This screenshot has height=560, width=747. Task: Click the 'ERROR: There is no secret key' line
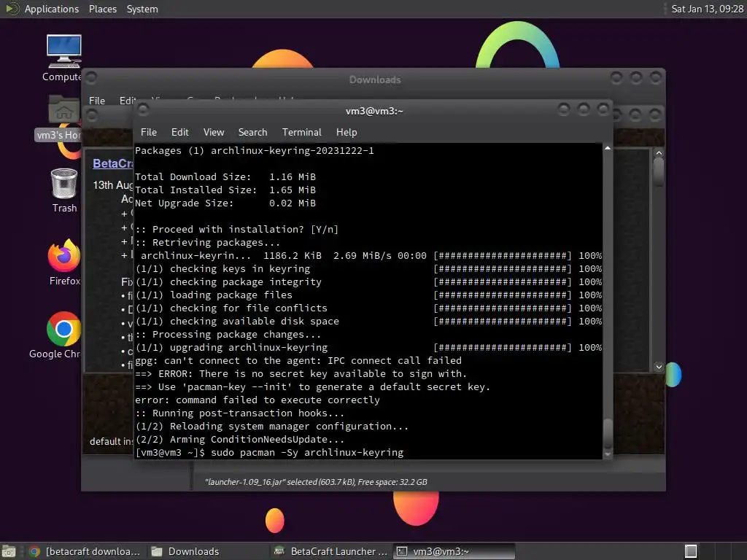pos(301,374)
